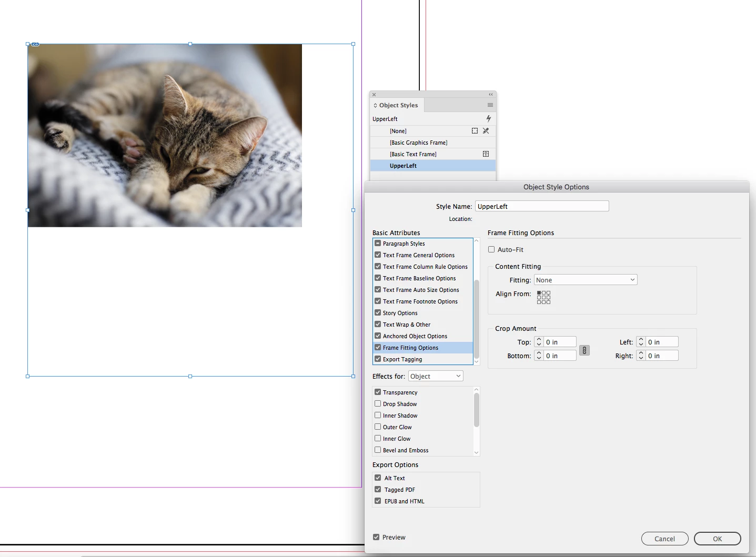
Task: Toggle the Preview checkbox
Action: click(376, 537)
